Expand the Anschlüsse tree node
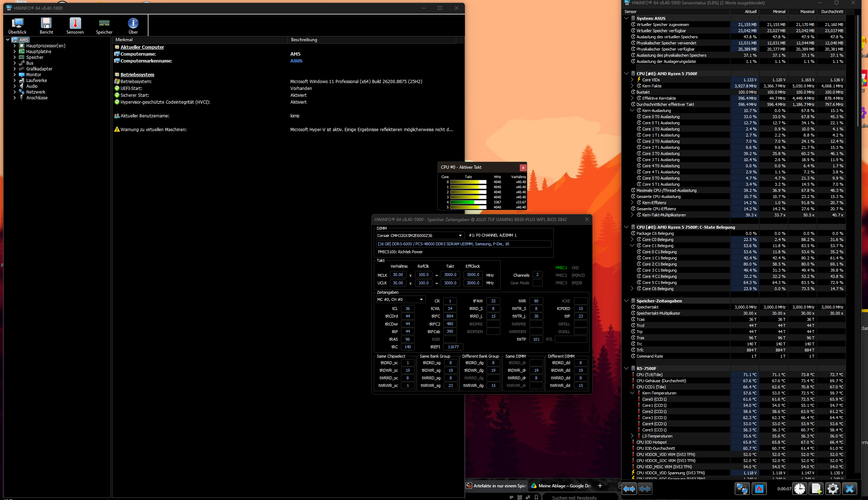The image size is (868, 500). (14, 98)
